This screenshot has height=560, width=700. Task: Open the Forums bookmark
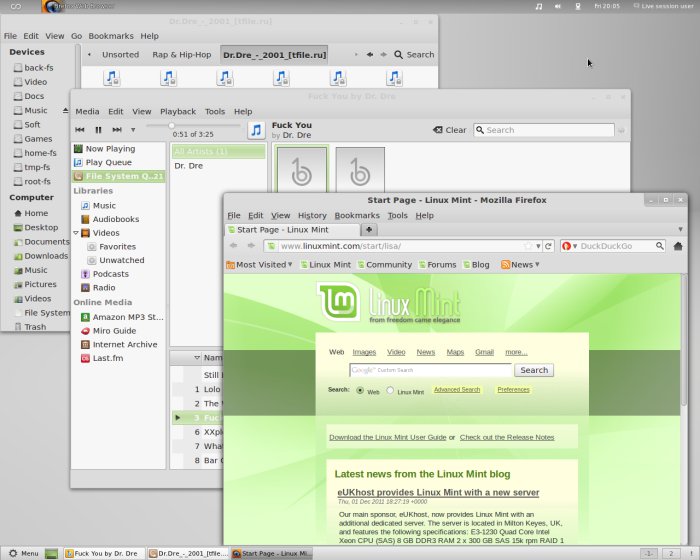[x=438, y=265]
